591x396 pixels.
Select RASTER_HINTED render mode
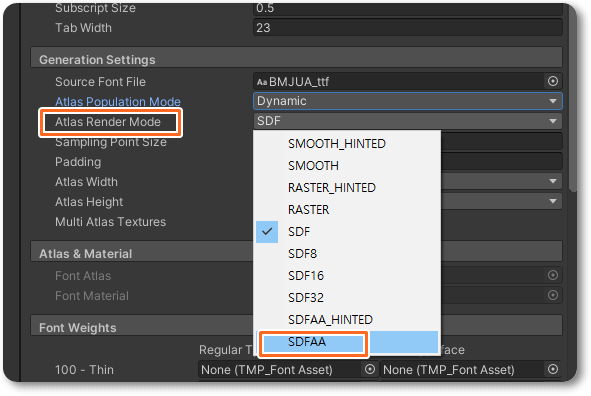point(347,188)
